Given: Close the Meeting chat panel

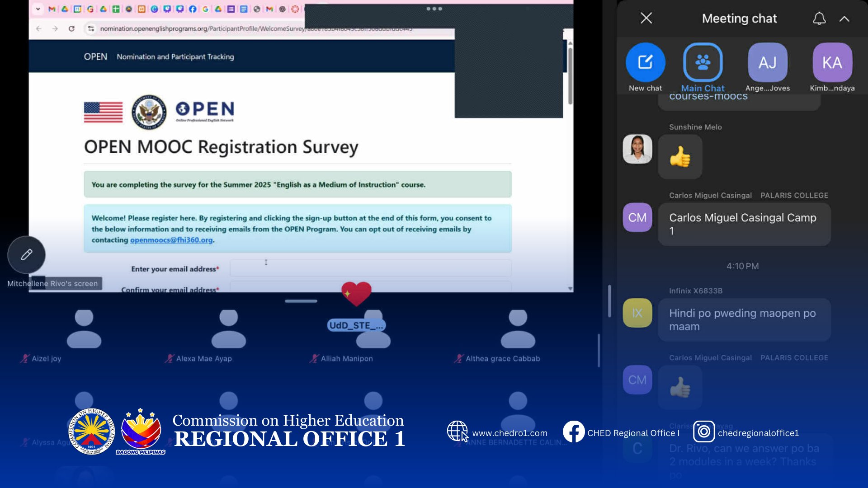Looking at the screenshot, I should [646, 18].
